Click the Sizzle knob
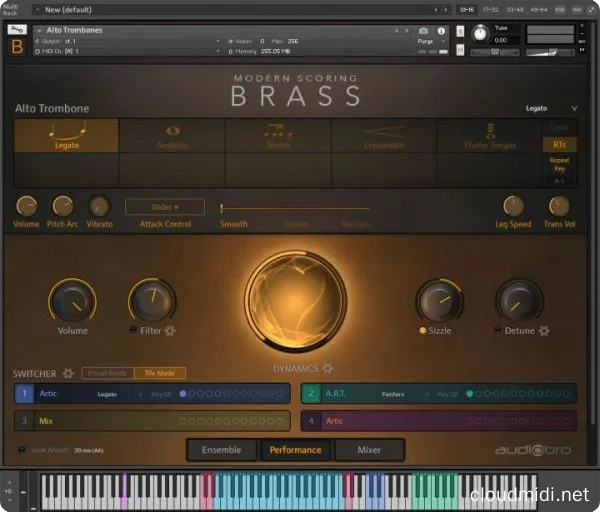 pos(439,302)
